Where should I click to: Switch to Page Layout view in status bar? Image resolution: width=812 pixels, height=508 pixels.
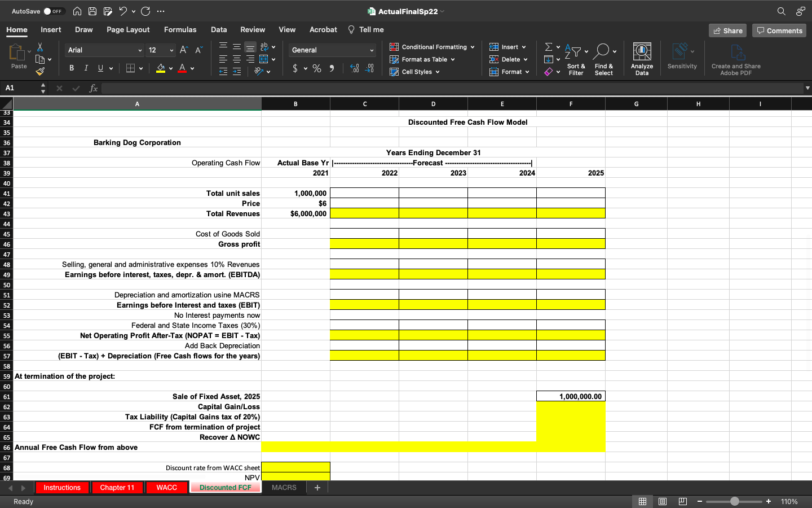[x=663, y=501]
